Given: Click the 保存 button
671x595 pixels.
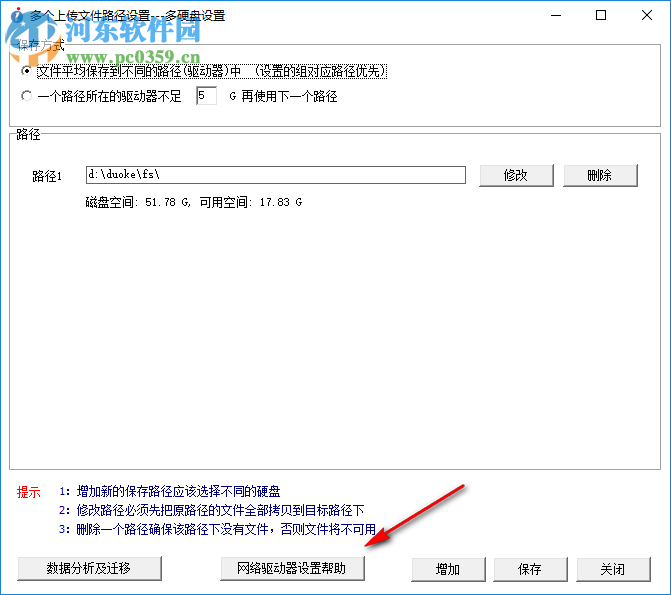Looking at the screenshot, I should tap(530, 569).
